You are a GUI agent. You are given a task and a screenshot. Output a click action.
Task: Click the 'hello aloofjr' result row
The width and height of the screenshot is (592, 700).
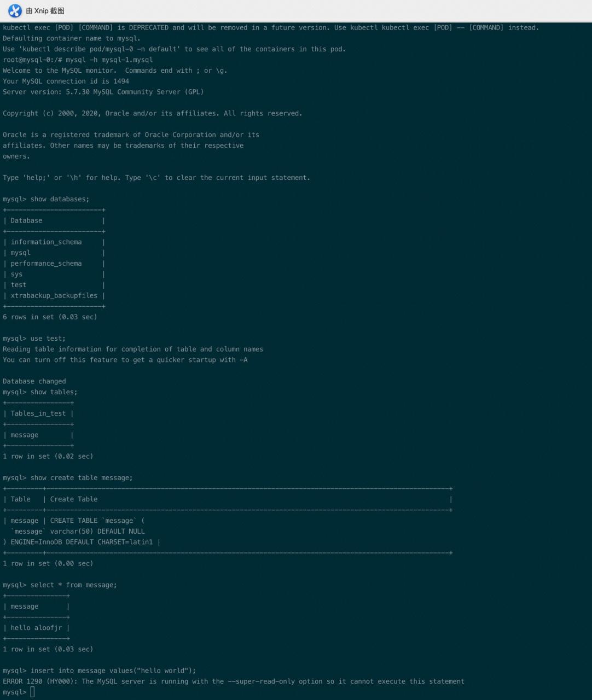[36, 628]
